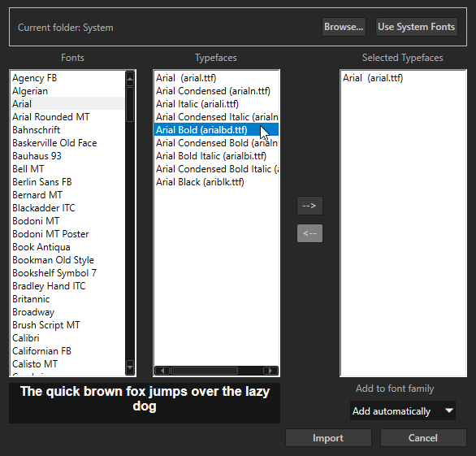Click right arrow of Typefaces horizontal scrollbar

pos(270,371)
